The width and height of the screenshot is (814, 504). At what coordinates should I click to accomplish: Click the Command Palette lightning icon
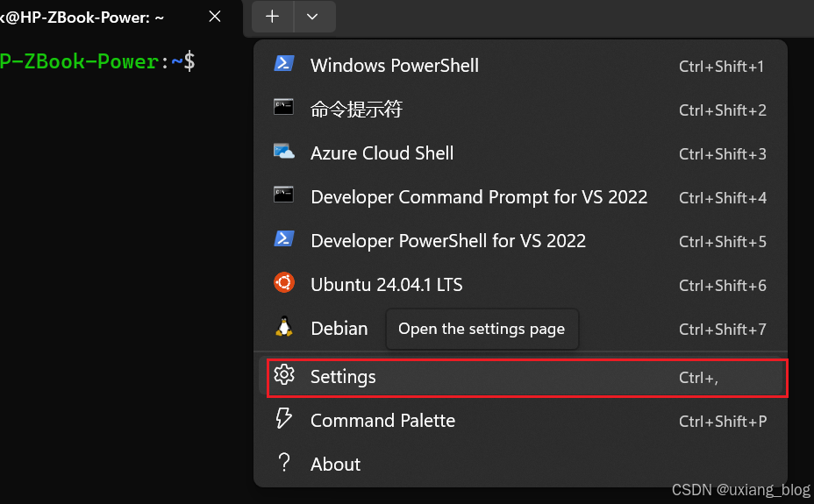(283, 418)
